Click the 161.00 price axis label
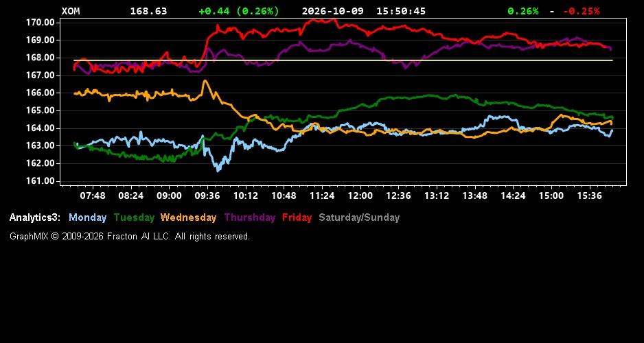This screenshot has width=644, height=343. (x=41, y=181)
